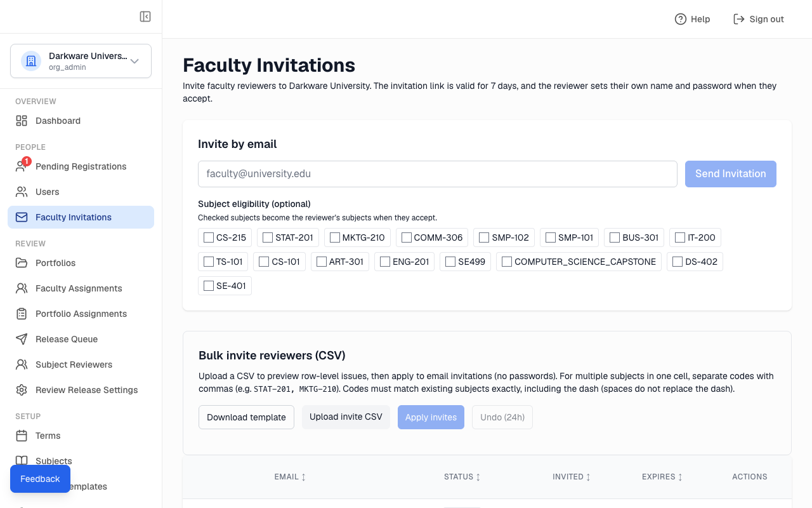Screen dimensions: 812x508
Task: Check the COMPUTER_SCIENCE_CAPSTONE checkbox
Action: [507, 262]
